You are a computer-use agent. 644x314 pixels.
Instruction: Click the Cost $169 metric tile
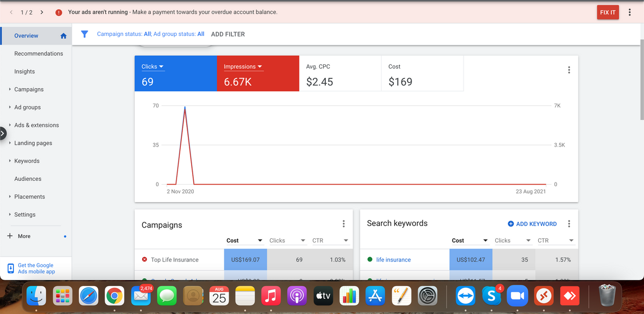click(x=422, y=74)
